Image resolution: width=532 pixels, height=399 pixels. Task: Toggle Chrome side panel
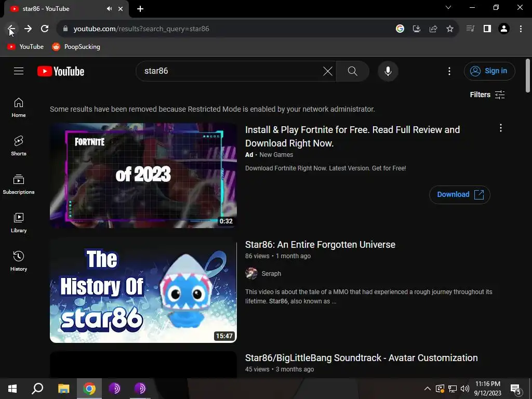pos(487,29)
